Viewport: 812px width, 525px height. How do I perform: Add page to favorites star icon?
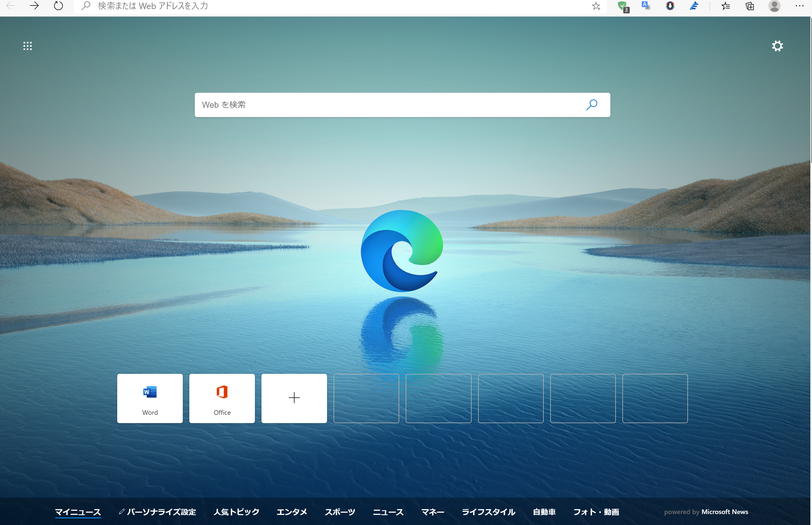click(596, 6)
